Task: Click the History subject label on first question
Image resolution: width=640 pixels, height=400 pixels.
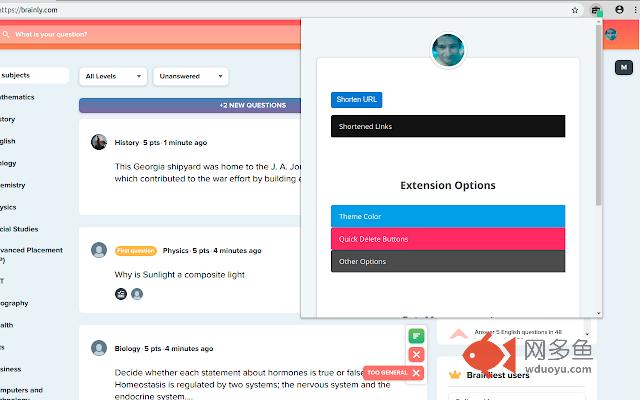Action: [x=127, y=142]
